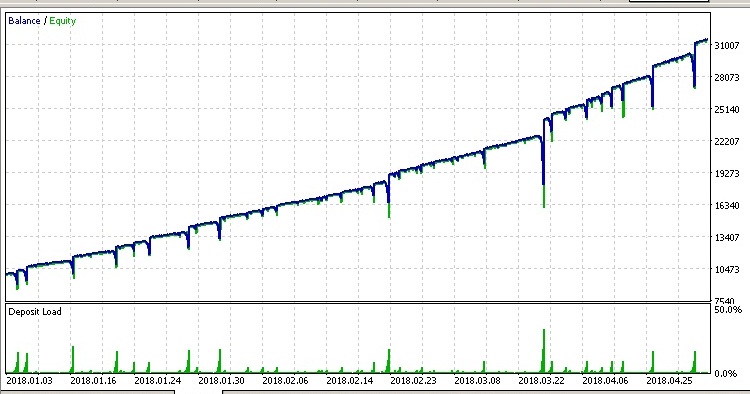The image size is (750, 394).
Task: Click the 28073 axis value
Action: (727, 77)
